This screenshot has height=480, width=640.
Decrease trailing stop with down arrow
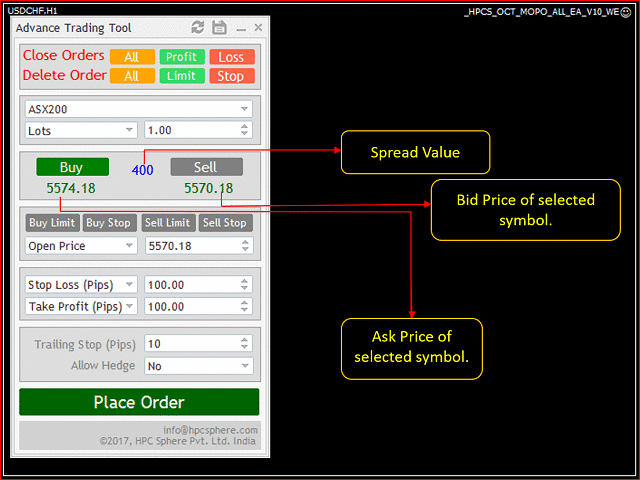coord(244,347)
